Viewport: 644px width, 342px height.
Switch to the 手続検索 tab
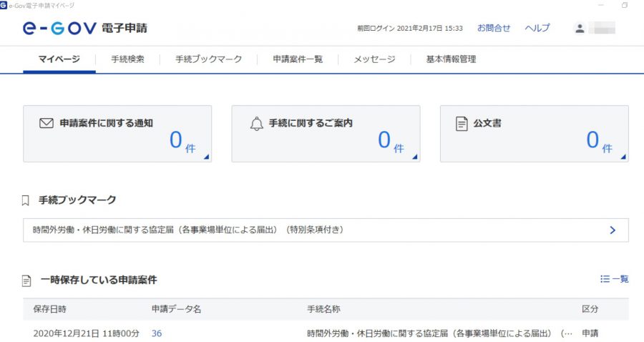pos(127,59)
